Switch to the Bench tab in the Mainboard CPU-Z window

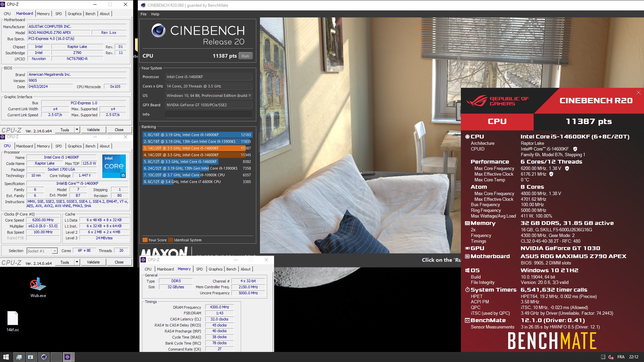click(x=91, y=14)
